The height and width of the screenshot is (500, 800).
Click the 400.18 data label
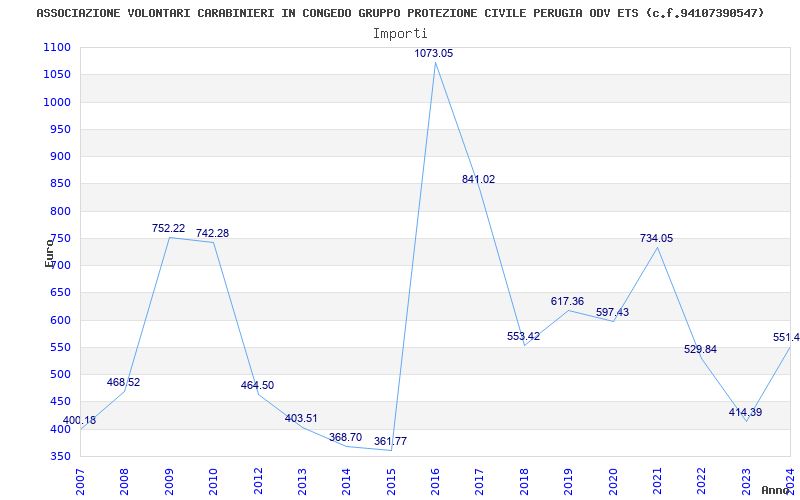(79, 420)
